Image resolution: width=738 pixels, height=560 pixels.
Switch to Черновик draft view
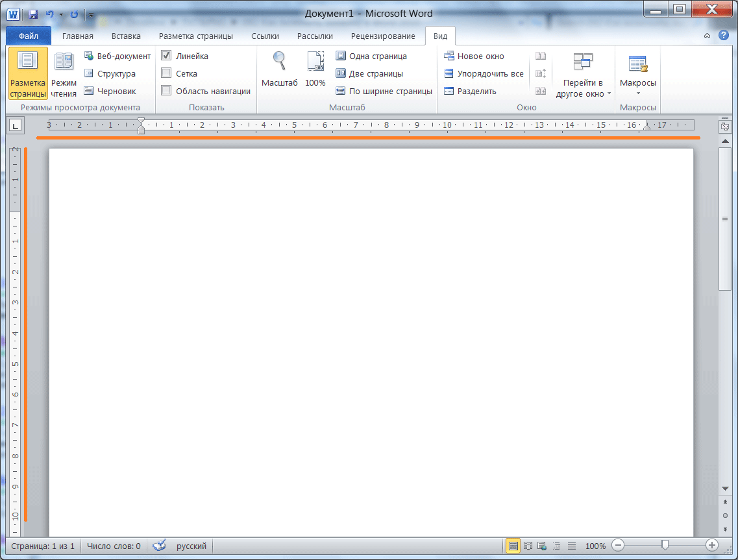[110, 91]
